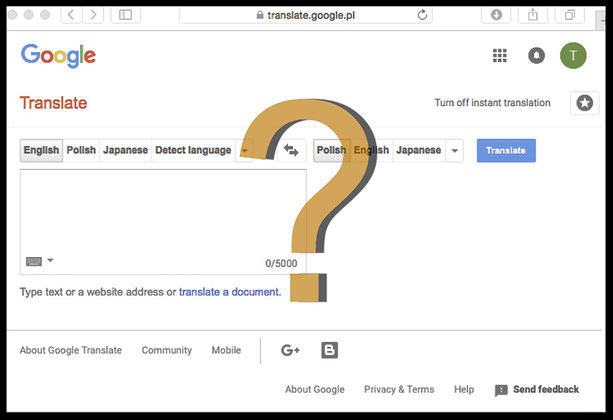The image size is (613, 420).
Task: Choose Polish as source language
Action: (81, 150)
